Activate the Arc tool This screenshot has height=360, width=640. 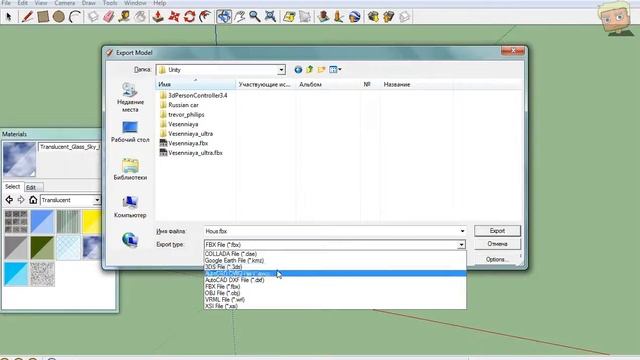75,17
